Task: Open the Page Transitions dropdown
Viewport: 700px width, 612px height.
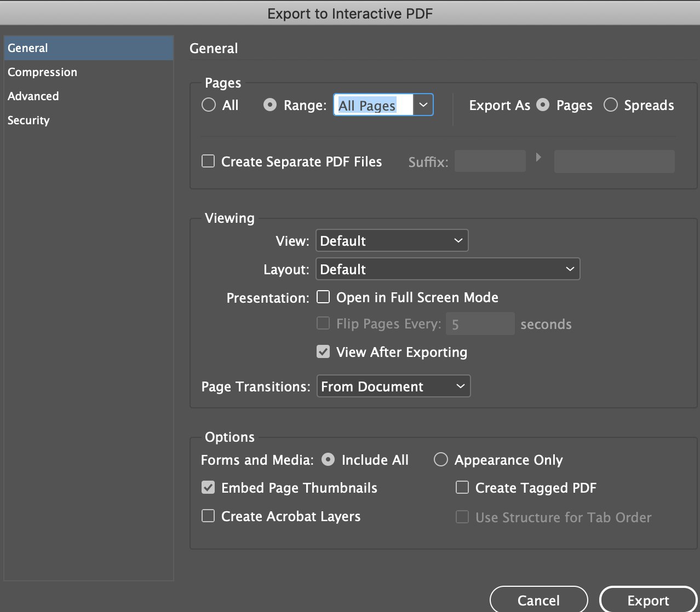Action: click(x=393, y=386)
